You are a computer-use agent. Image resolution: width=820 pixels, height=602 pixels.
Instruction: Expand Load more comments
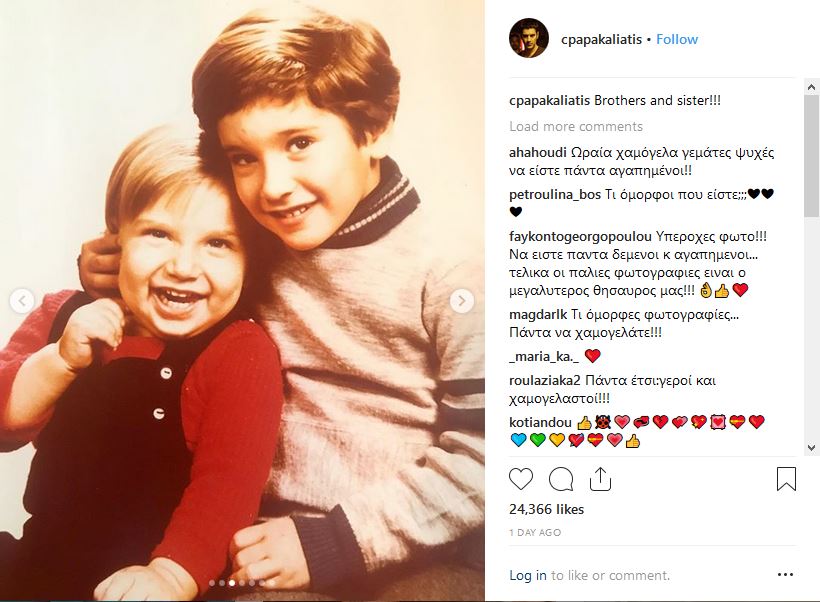(576, 127)
